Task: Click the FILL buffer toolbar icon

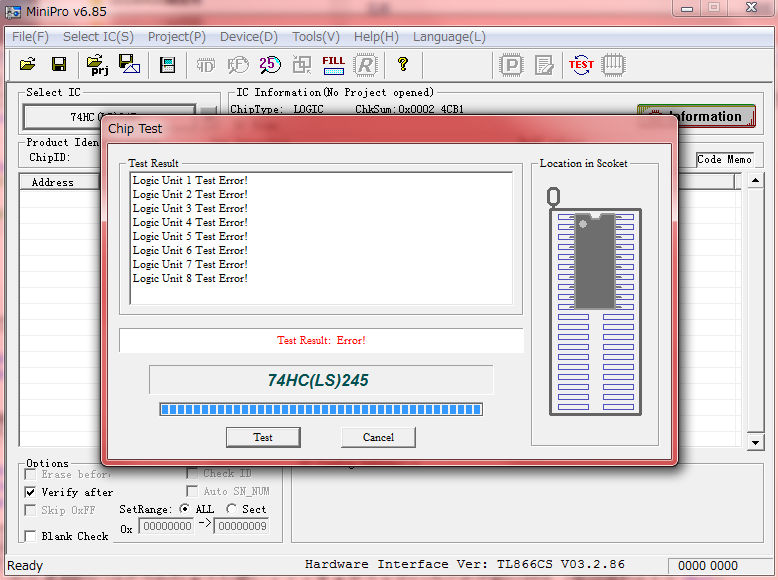Action: (x=333, y=65)
